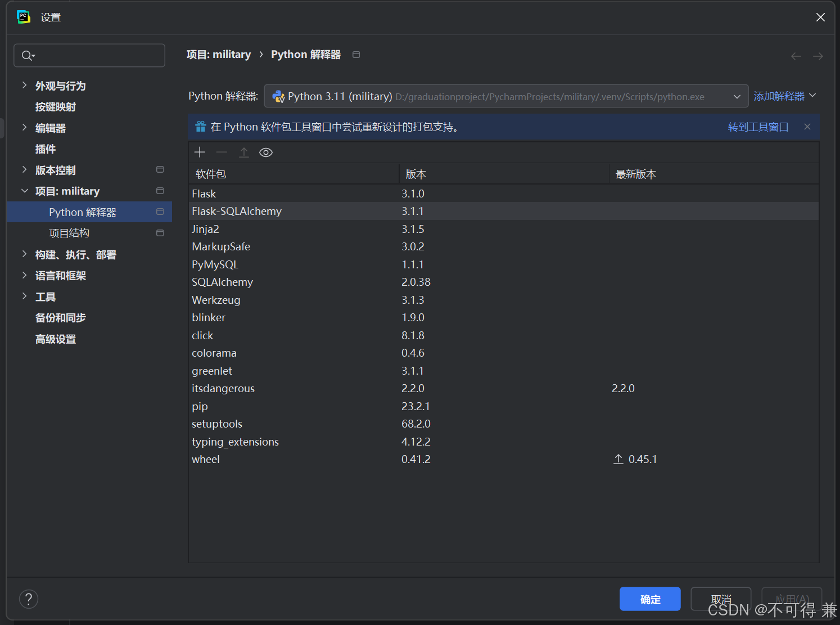Sort by 版本 column header
The image size is (840, 625).
coord(504,174)
